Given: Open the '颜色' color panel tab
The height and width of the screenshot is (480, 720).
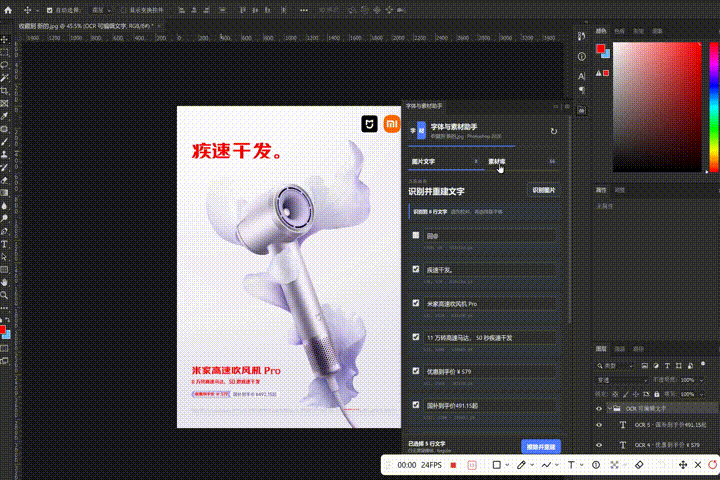Looking at the screenshot, I should [601, 31].
